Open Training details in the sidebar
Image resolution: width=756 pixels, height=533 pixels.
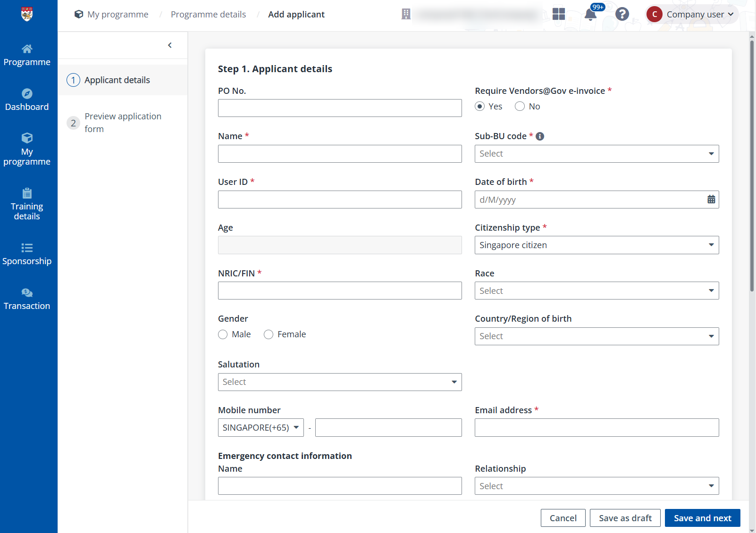coord(27,204)
